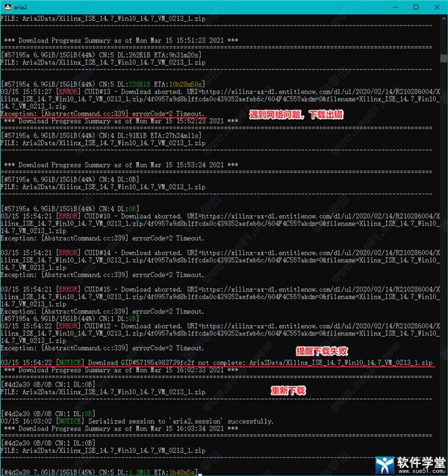This screenshot has width=448, height=476.
Task: Select the Progress Summary line dated 16:03:34
Action: coord(121,429)
